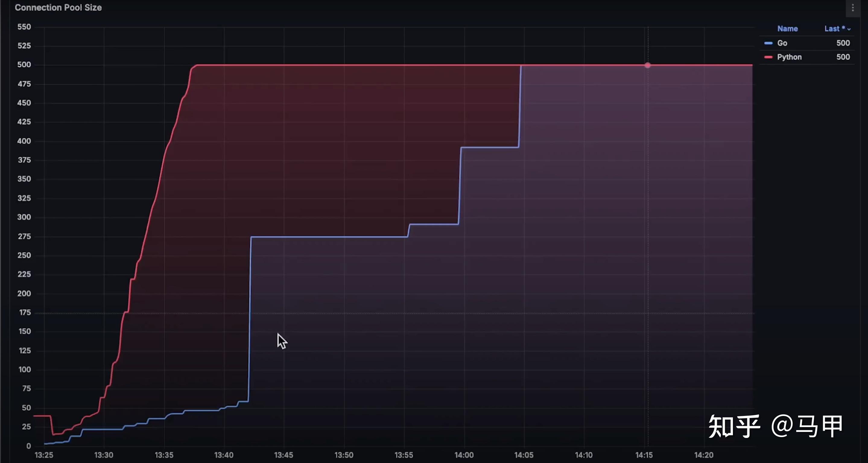Click the Go series last value 500
Viewport: 868px width, 463px height.
tap(843, 43)
